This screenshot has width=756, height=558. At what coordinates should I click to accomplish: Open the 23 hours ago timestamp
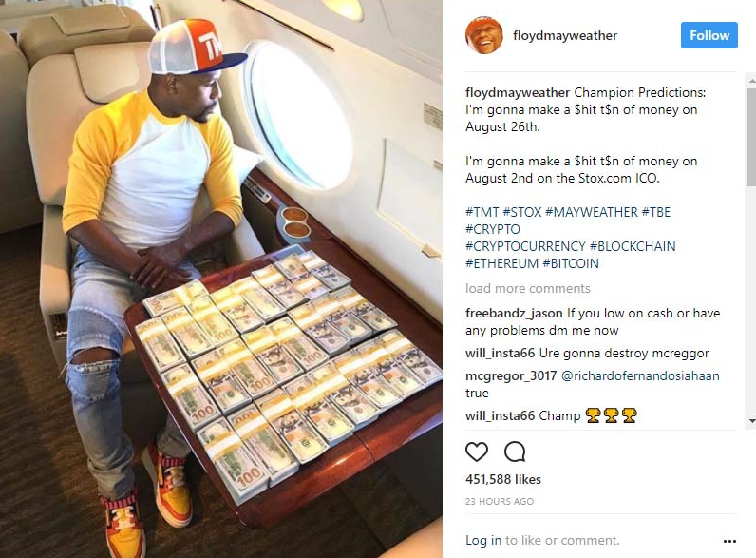499,502
